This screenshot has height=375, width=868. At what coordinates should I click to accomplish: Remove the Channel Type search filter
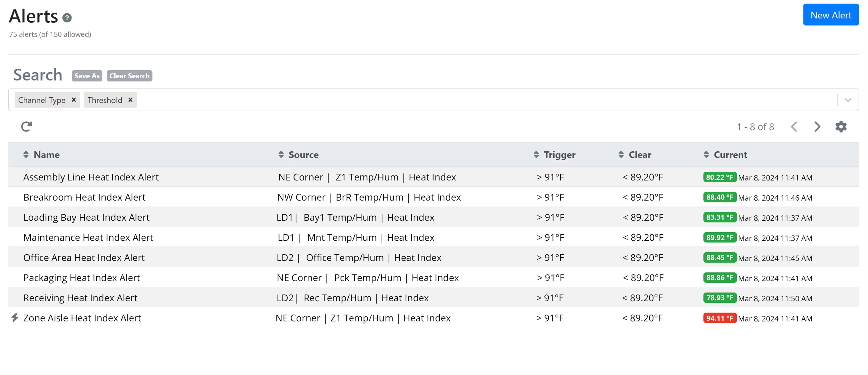click(x=74, y=100)
